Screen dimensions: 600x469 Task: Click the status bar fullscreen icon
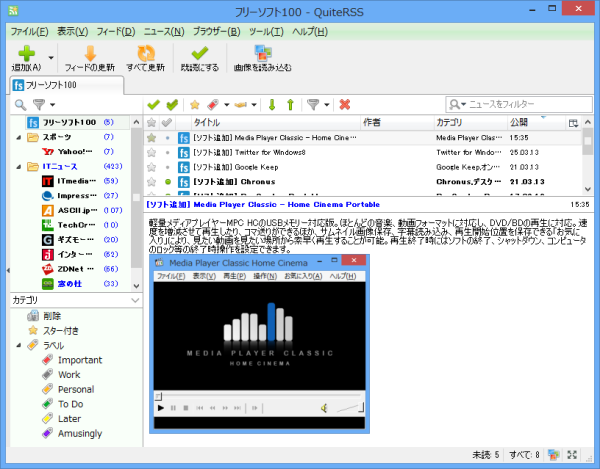[x=572, y=454]
